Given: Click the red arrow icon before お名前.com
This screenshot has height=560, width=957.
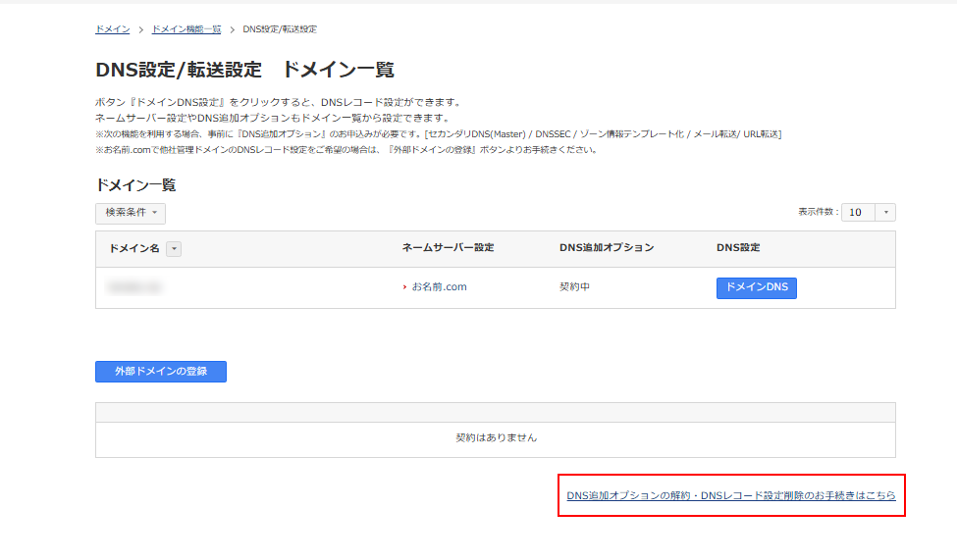Looking at the screenshot, I should 404,288.
